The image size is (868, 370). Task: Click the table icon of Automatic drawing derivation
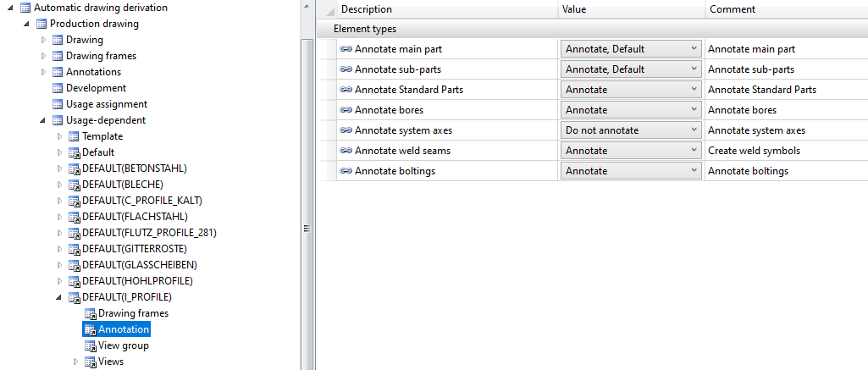click(25, 8)
